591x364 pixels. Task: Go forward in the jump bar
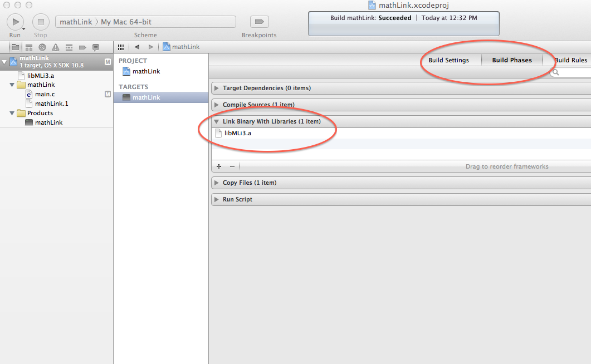[x=151, y=47]
